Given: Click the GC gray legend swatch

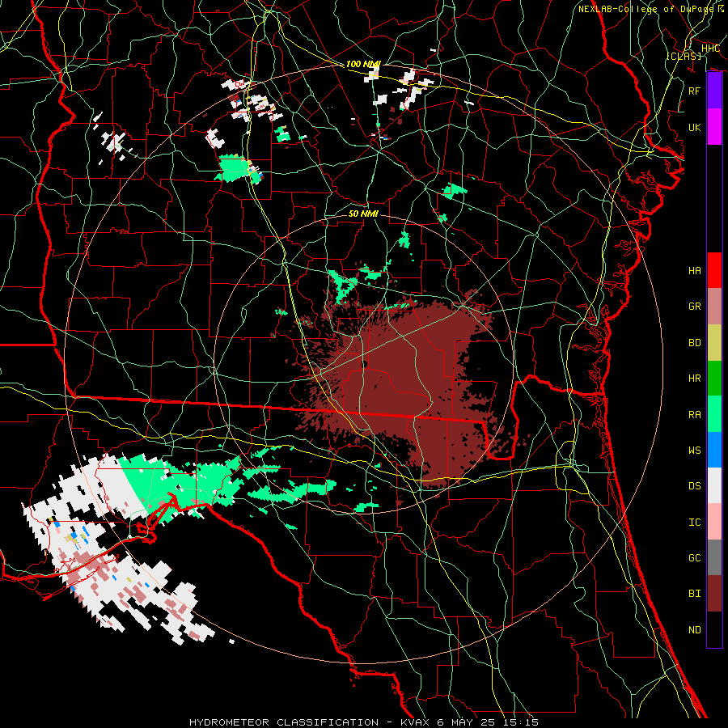Looking at the screenshot, I should click(x=714, y=557).
